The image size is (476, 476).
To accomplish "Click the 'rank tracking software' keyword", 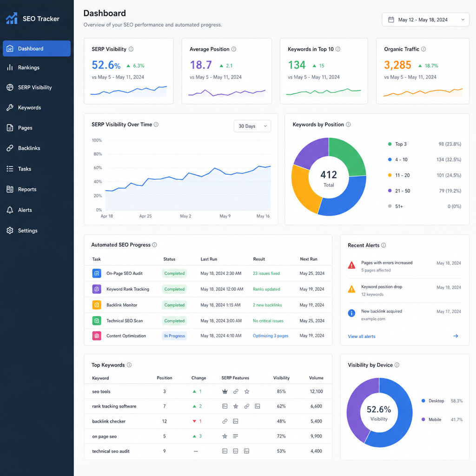I will pyautogui.click(x=114, y=406).
